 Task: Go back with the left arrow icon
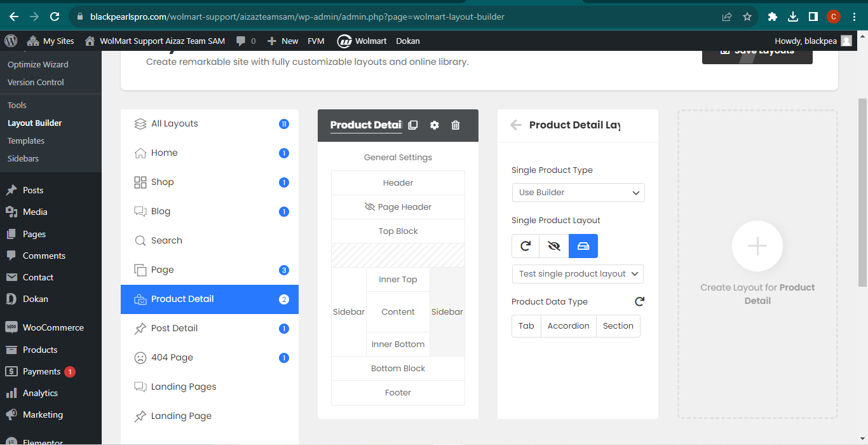516,125
